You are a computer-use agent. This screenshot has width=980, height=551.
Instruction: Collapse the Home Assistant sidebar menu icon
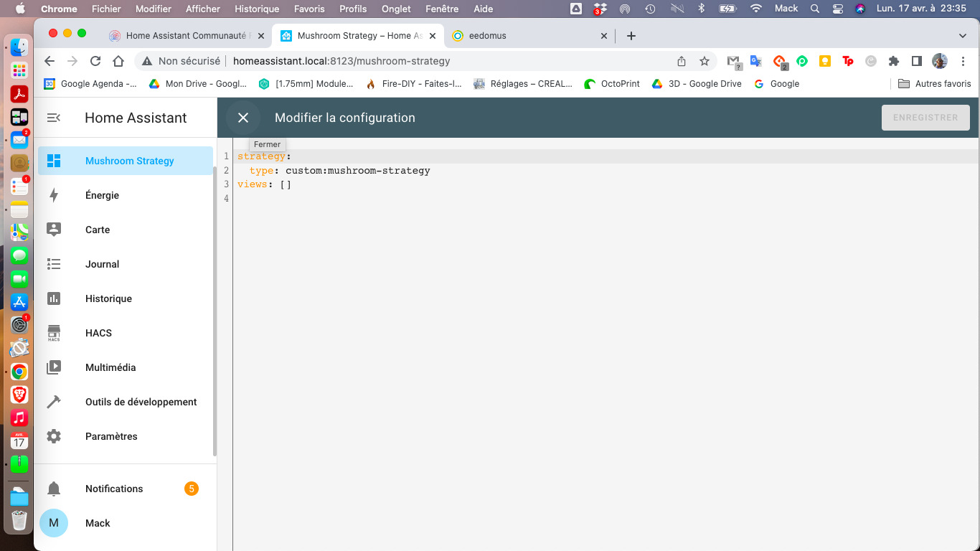tap(54, 118)
